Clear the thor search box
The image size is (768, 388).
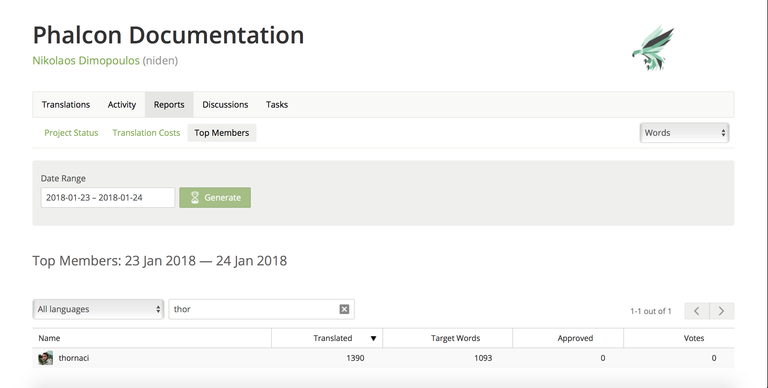tap(344, 309)
